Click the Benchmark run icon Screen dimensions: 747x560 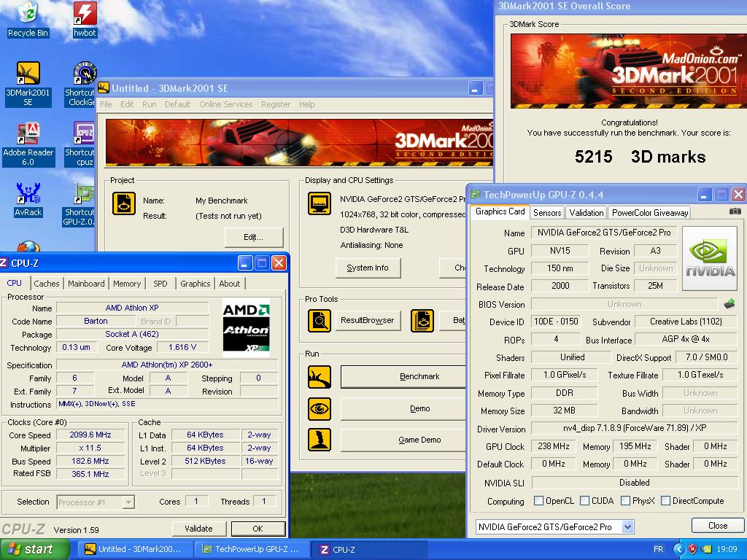(320, 377)
